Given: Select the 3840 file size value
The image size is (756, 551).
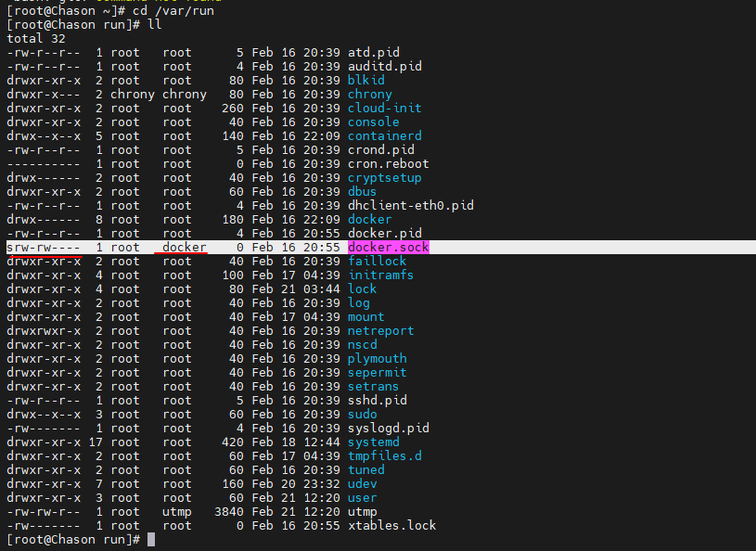Looking at the screenshot, I should click(x=229, y=511).
